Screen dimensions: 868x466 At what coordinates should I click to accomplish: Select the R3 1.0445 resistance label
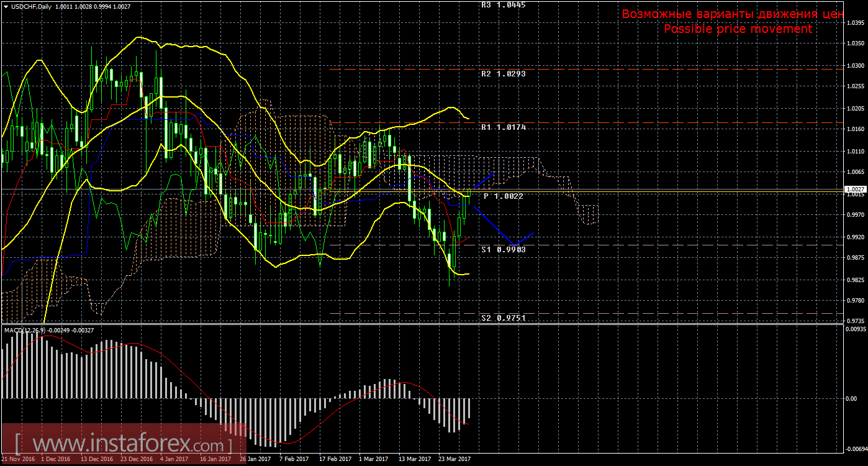point(503,4)
